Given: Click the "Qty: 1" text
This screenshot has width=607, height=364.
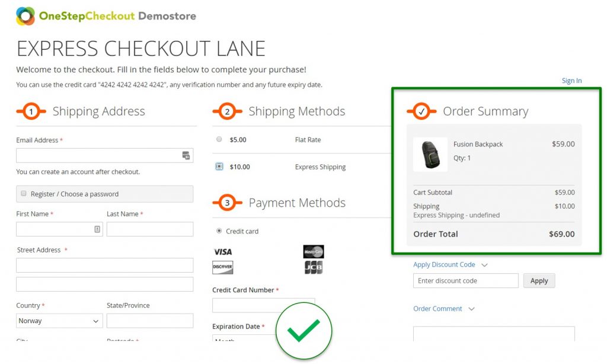Looking at the screenshot, I should (462, 158).
